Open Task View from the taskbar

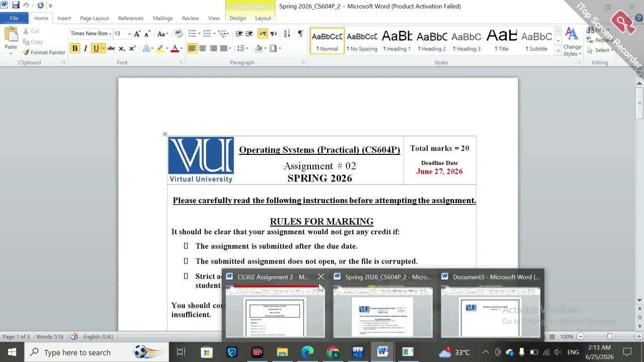point(181,352)
